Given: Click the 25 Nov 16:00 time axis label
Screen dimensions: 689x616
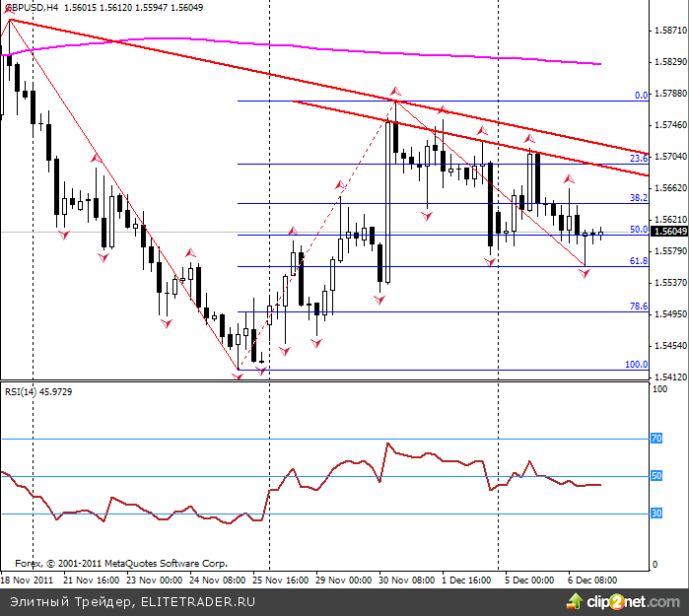Looking at the screenshot, I should [x=282, y=581].
